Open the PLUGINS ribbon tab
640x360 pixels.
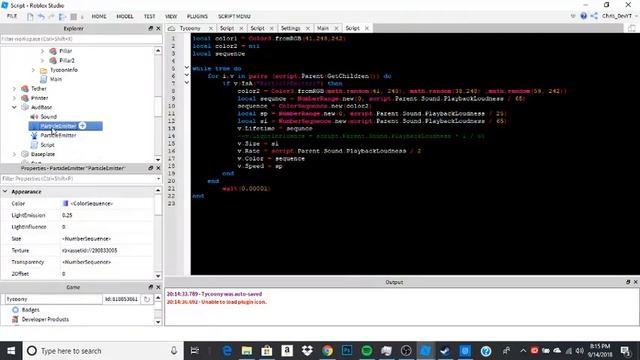197,16
